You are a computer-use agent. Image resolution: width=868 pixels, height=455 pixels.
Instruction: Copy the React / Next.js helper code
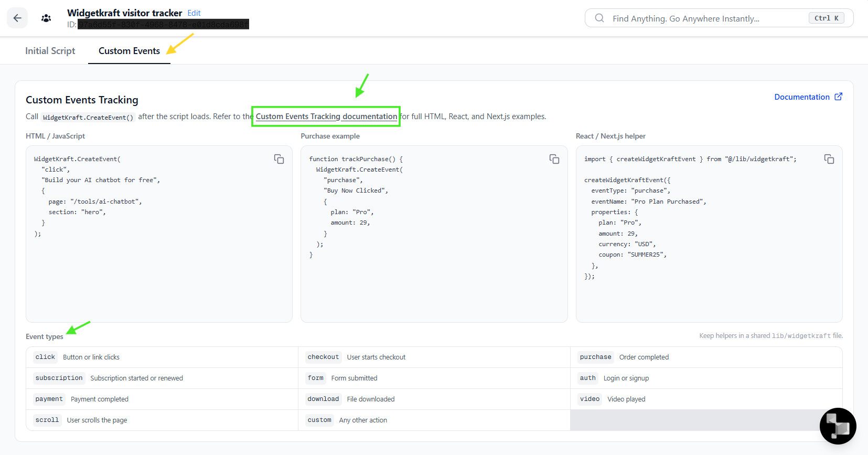pos(829,159)
